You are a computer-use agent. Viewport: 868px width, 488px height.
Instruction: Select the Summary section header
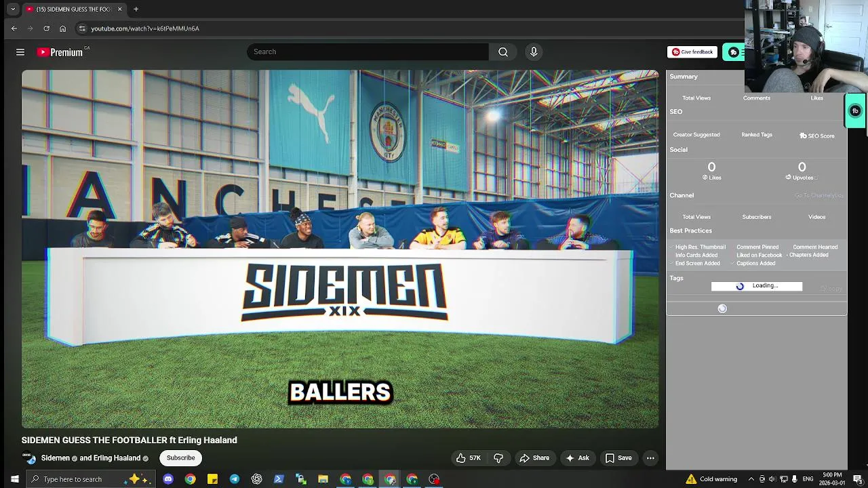click(x=684, y=77)
